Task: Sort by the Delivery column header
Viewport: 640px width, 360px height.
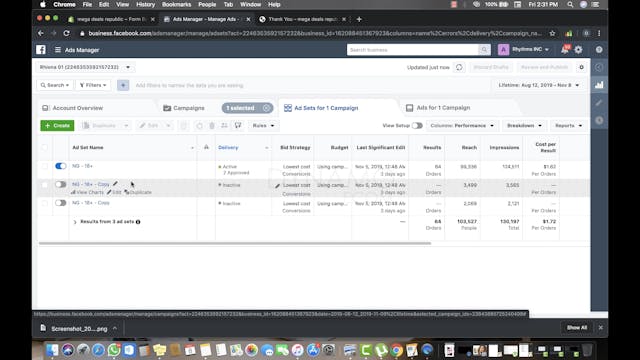Action: click(x=228, y=147)
